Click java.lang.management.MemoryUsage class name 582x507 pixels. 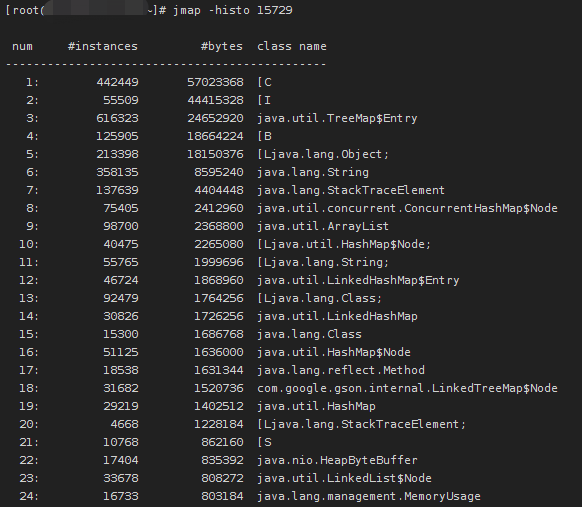[369, 496]
